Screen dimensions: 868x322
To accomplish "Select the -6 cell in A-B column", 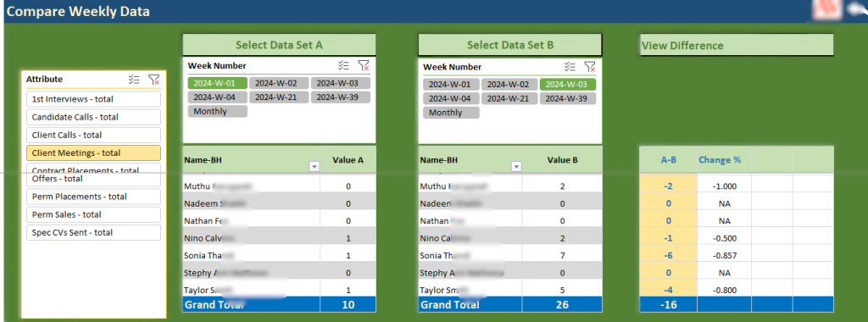I will tap(668, 256).
